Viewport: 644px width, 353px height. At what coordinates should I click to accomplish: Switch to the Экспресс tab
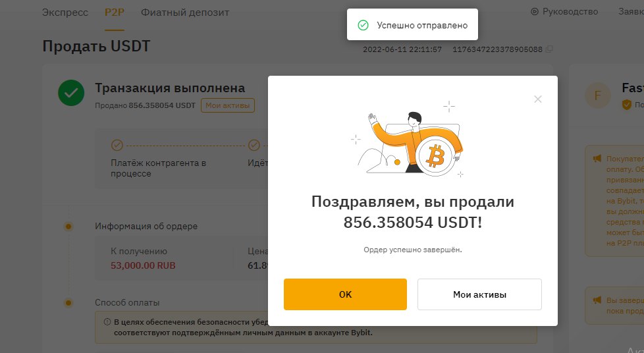pyautogui.click(x=65, y=13)
